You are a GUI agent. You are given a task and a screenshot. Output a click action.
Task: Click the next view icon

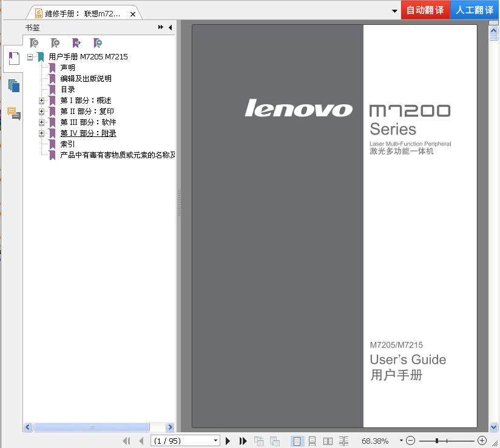274,441
